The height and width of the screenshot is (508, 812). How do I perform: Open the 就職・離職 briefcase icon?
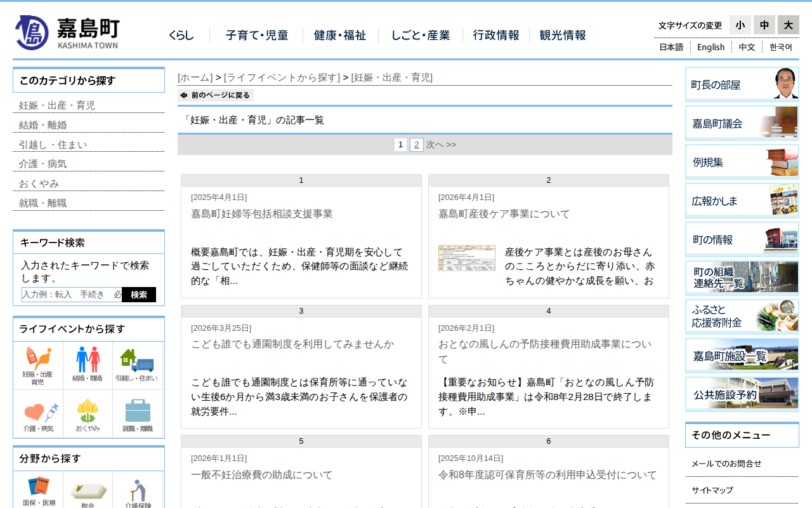tap(138, 415)
